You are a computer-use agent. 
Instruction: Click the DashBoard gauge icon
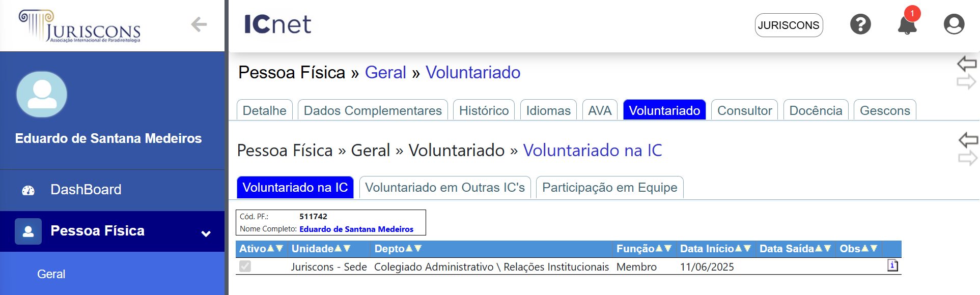[29, 190]
